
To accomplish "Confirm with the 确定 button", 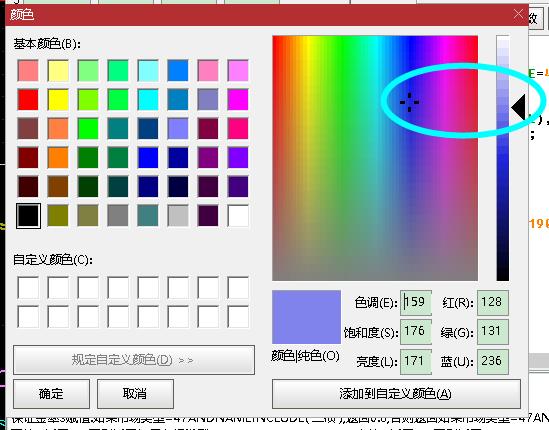I will pos(51,394).
